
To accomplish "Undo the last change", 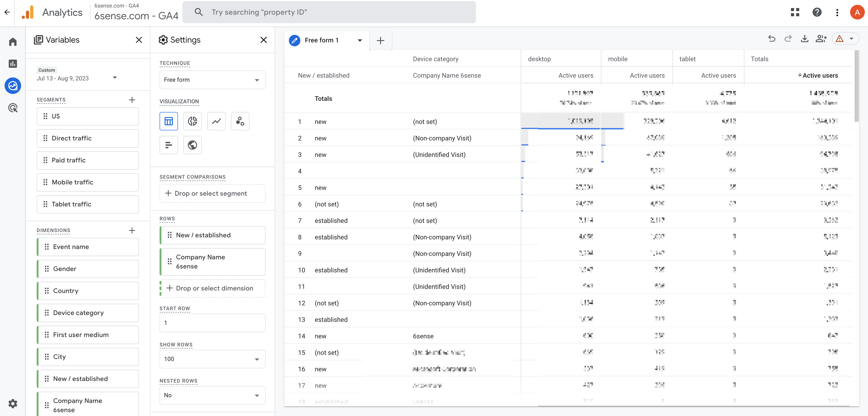I will (772, 39).
